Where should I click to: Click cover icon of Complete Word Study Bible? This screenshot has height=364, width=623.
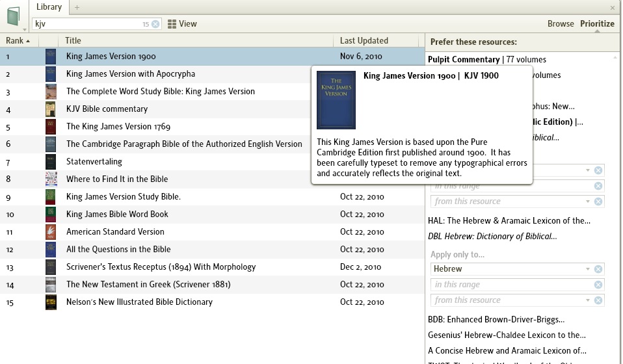point(51,92)
